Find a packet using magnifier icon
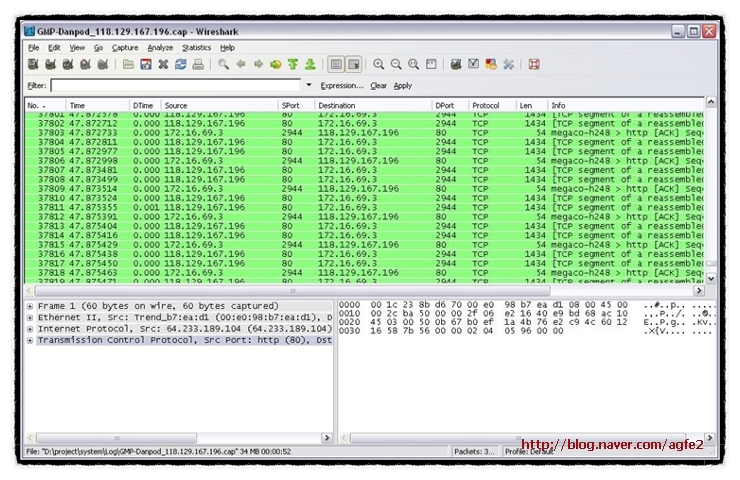Image resolution: width=740 pixels, height=480 pixels. pyautogui.click(x=224, y=64)
